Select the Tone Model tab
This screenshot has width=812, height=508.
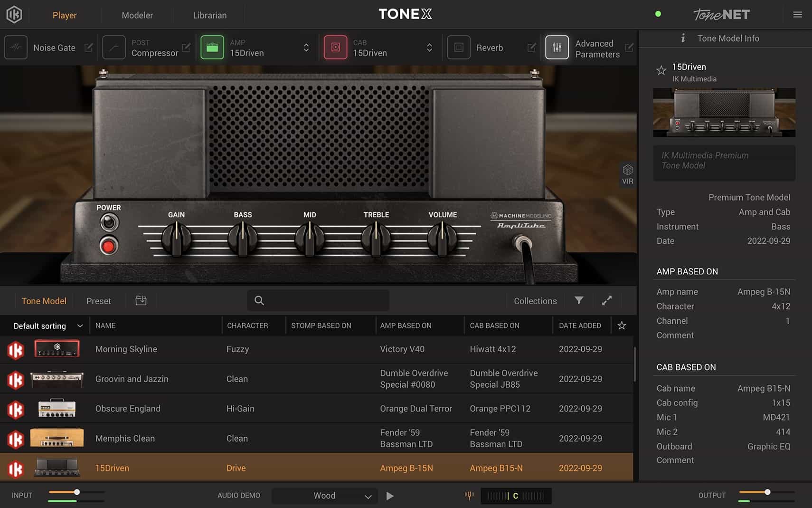44,301
